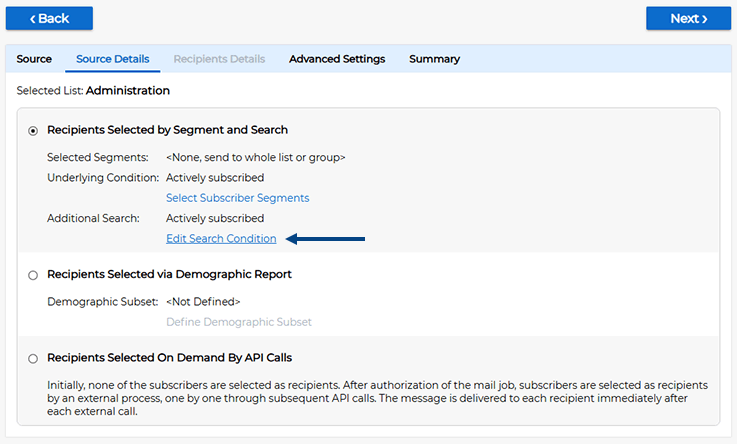The width and height of the screenshot is (737, 444).
Task: Click the '<Not Defined>' demographic subset value
Action: click(203, 301)
